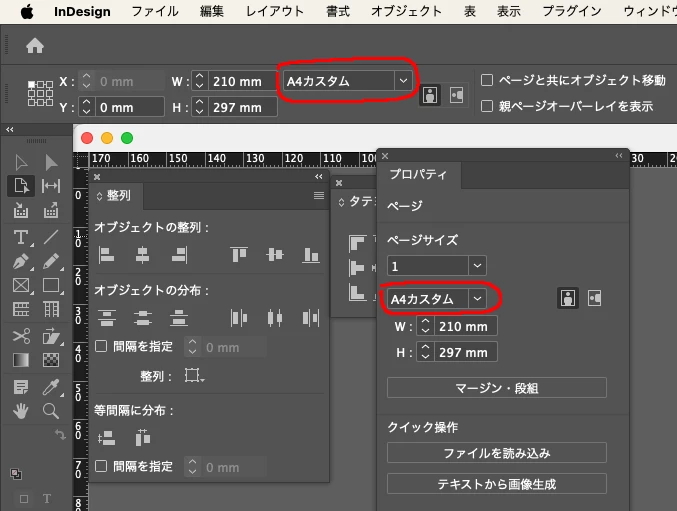Image resolution: width=677 pixels, height=511 pixels.
Task: Set landscape orientation in control bar
Action: pyautogui.click(x=456, y=95)
